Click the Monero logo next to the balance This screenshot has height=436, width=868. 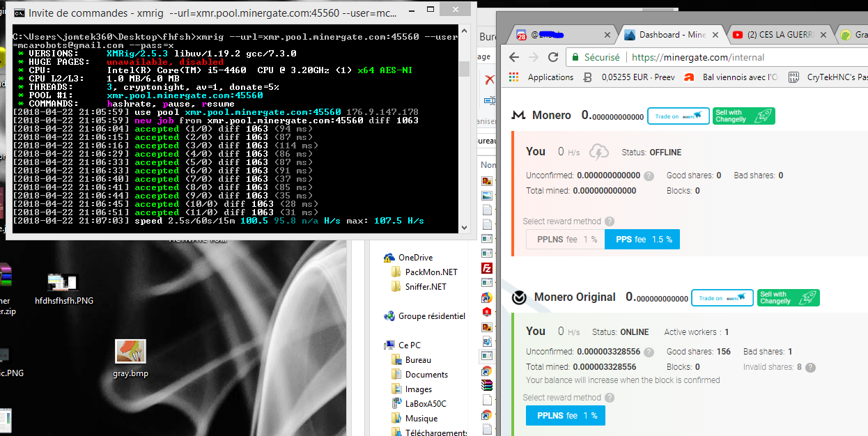517,115
